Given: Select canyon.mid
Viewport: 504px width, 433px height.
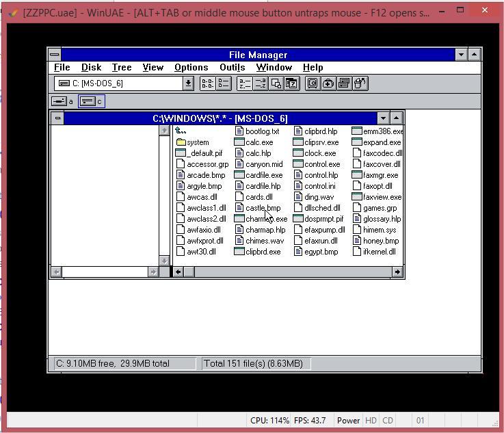Looking at the screenshot, I should [x=258, y=164].
